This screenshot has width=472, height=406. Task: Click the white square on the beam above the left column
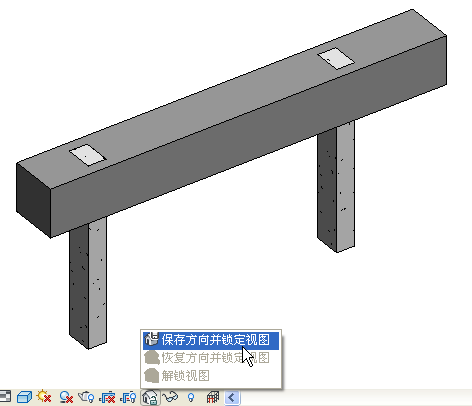click(88, 155)
